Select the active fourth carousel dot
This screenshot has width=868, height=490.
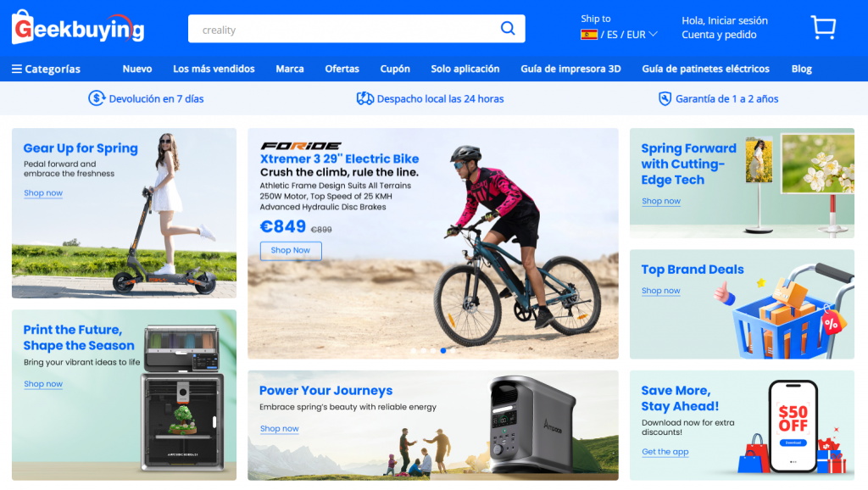click(443, 350)
